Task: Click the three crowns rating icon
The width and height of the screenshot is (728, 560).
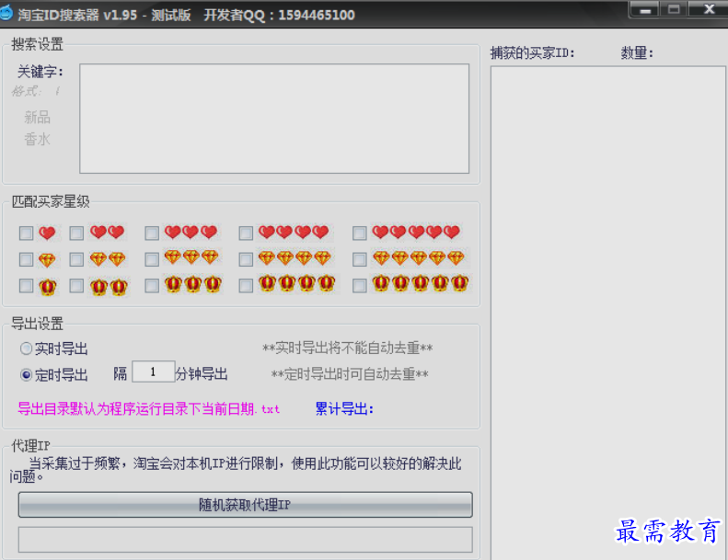Action: [193, 284]
